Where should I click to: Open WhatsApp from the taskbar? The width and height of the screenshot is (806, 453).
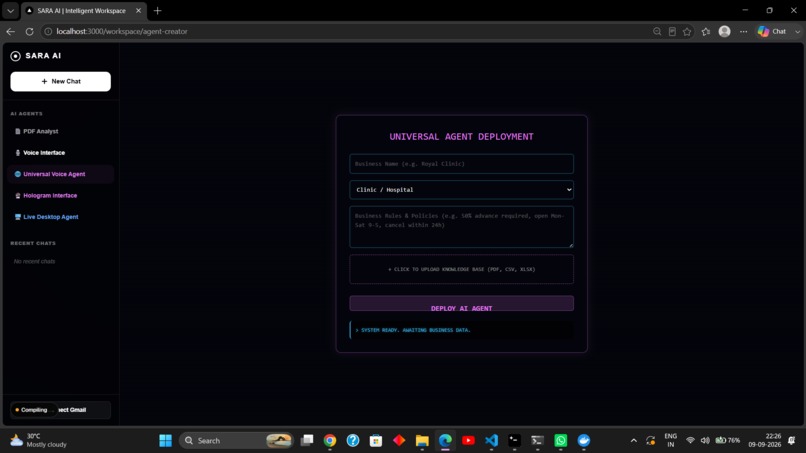pos(560,440)
